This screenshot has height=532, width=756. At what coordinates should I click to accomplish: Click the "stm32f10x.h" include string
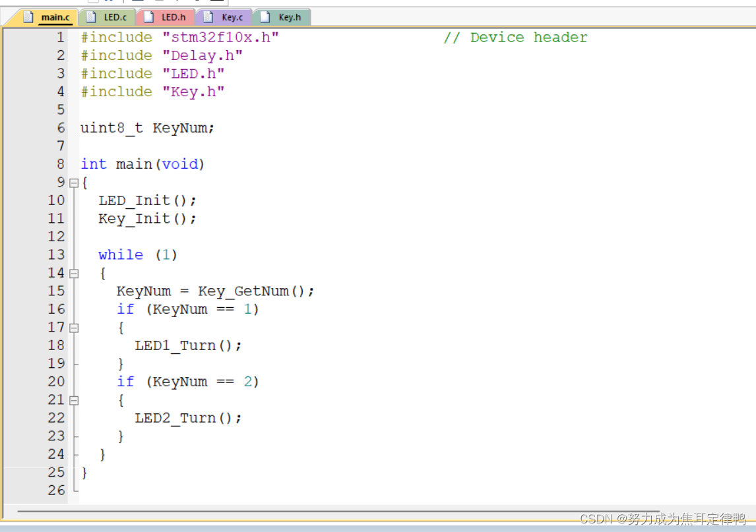(x=221, y=38)
